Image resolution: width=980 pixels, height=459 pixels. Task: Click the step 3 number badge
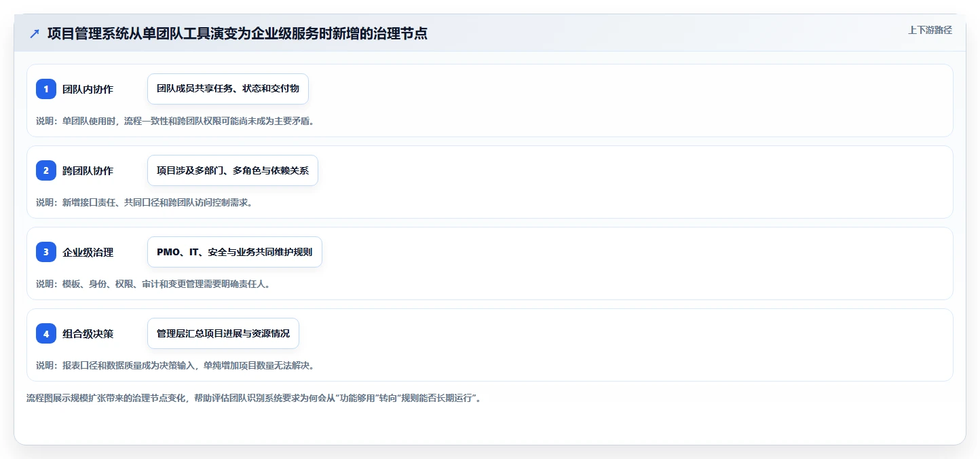[46, 252]
